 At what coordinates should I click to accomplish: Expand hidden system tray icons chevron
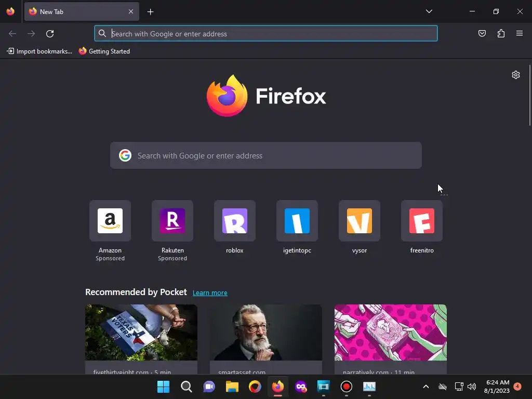point(426,387)
